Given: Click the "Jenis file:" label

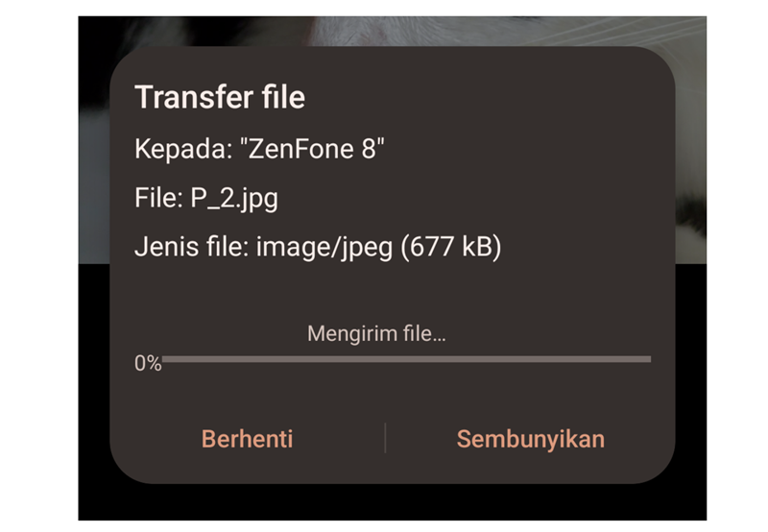Looking at the screenshot, I should (x=191, y=249).
